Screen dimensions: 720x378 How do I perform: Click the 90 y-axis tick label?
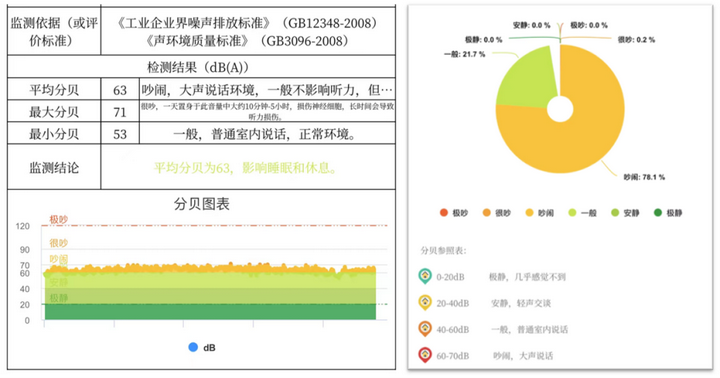pos(25,250)
